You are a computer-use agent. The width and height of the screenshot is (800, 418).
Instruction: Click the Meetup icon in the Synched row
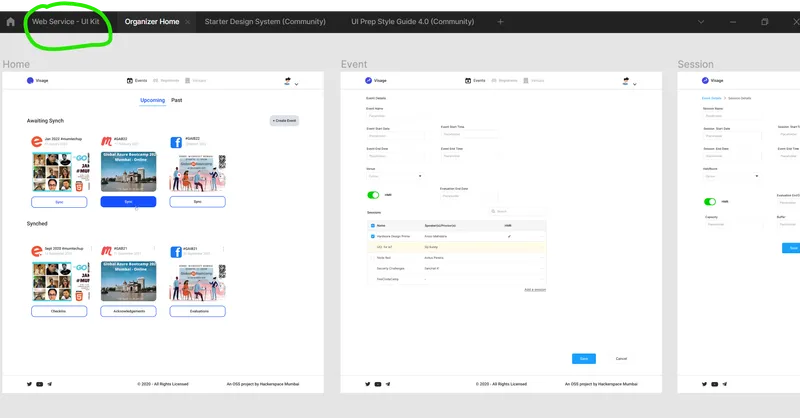(106, 250)
